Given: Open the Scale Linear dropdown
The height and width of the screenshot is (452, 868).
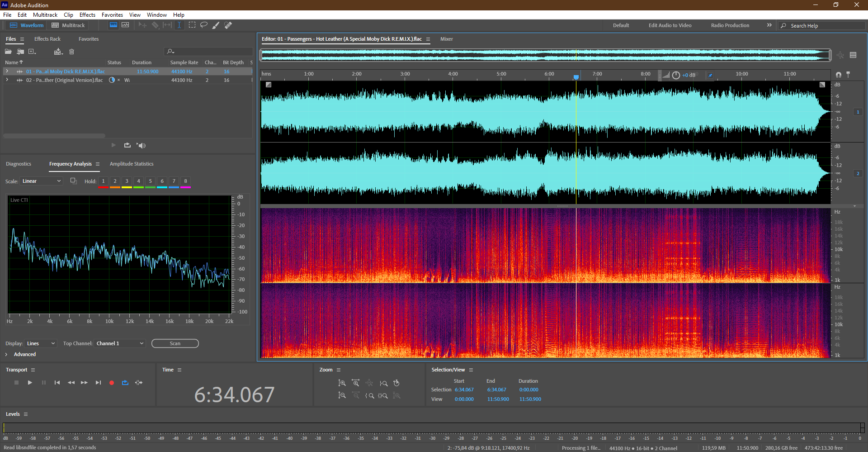Looking at the screenshot, I should click(x=42, y=181).
